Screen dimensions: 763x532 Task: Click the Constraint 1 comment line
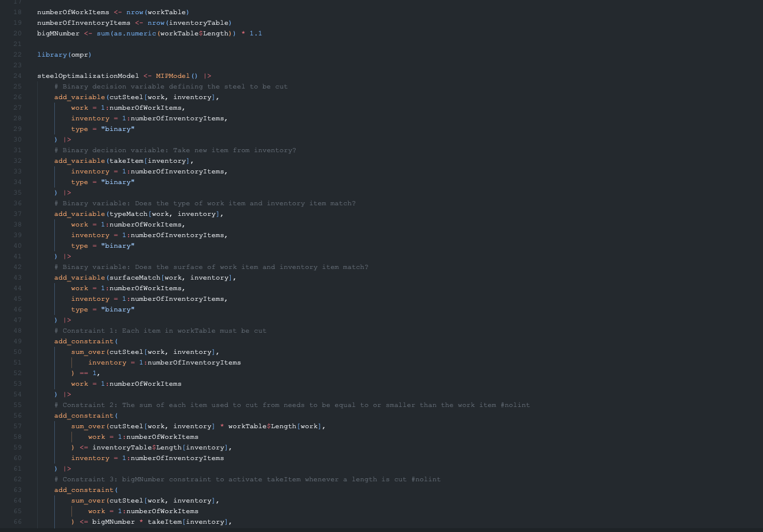[x=161, y=330]
